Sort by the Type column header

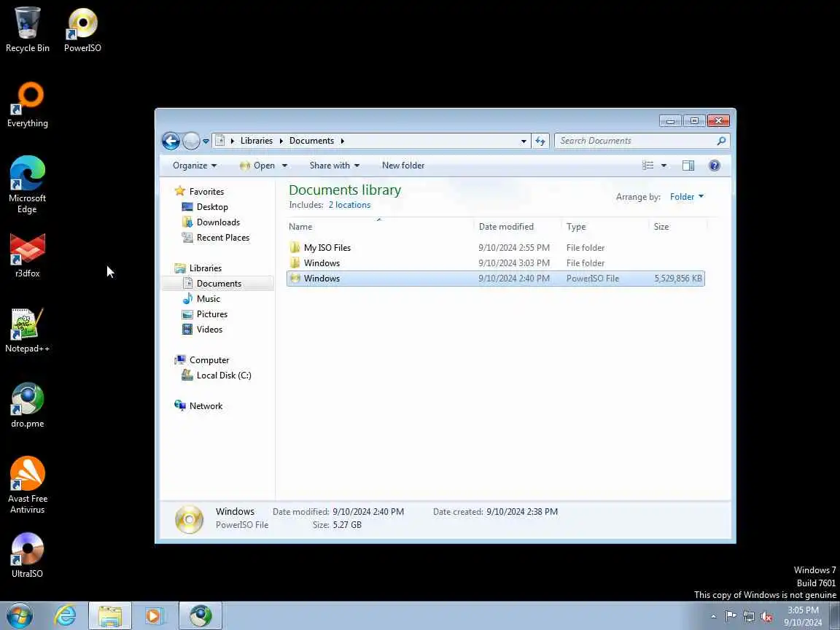pos(605,227)
